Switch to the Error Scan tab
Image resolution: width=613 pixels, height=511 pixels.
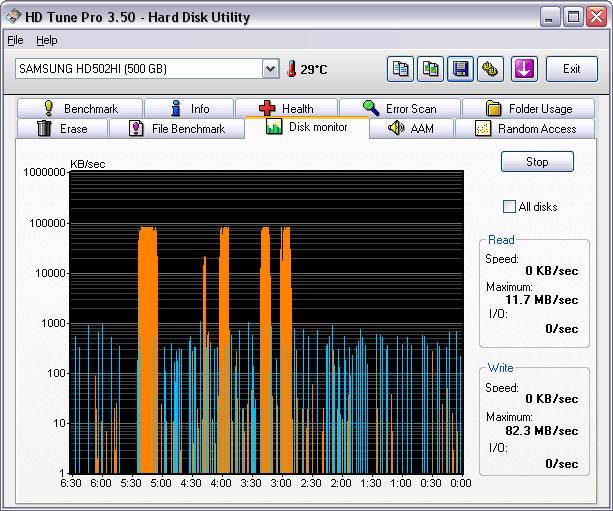pos(400,108)
